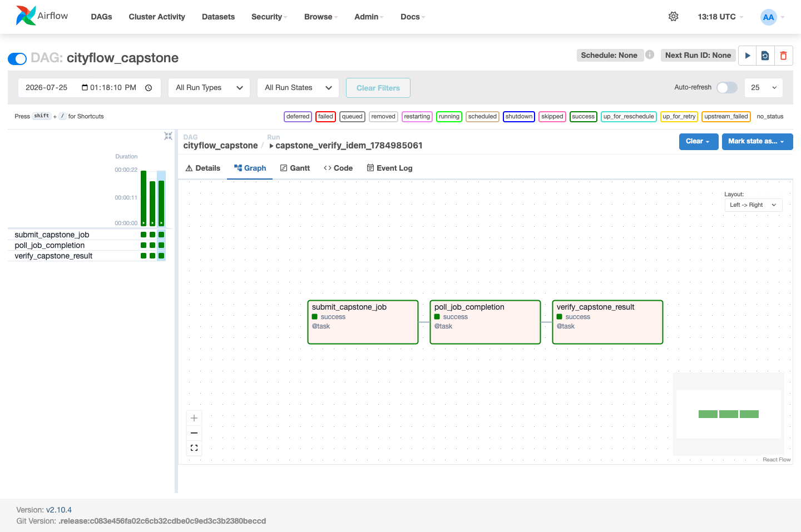The width and height of the screenshot is (801, 532).
Task: Filter by the skipped state legend
Action: pos(552,116)
